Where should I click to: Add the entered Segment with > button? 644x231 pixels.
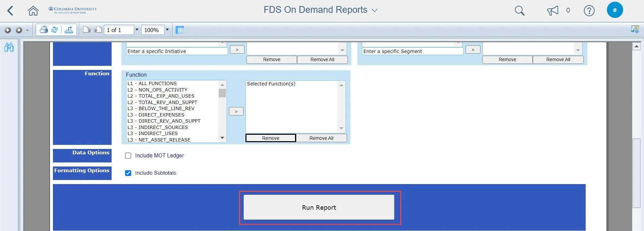click(x=473, y=50)
